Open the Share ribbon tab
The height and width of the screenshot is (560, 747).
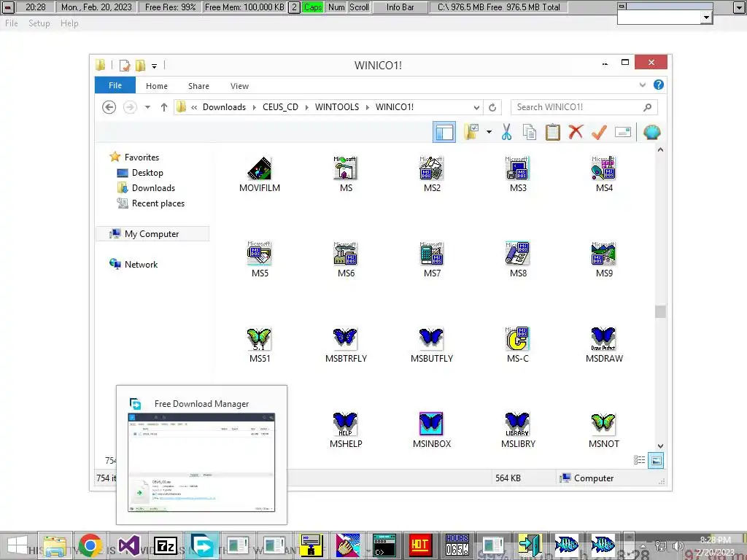click(x=198, y=86)
